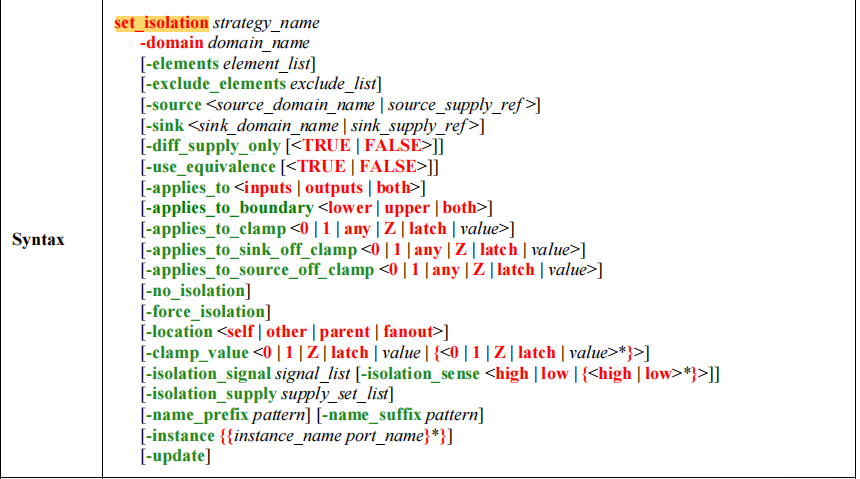The width and height of the screenshot is (860, 479).
Task: Click the -update option
Action: tap(176, 456)
